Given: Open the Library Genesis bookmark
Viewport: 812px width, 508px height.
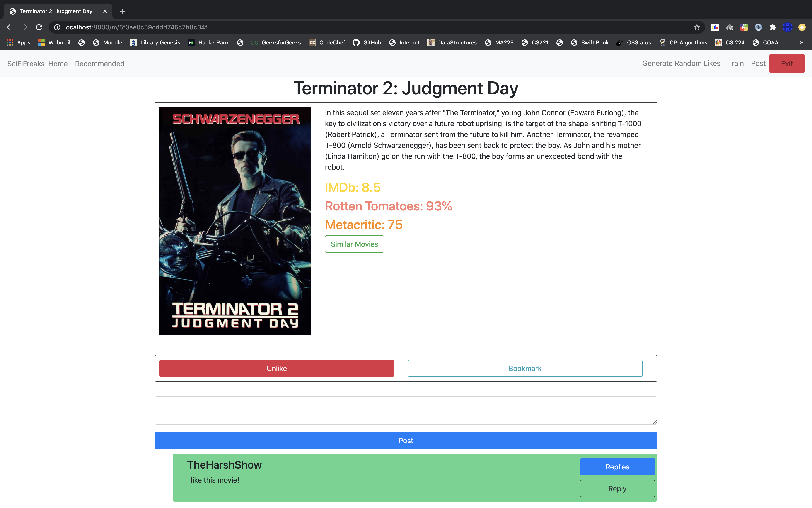Looking at the screenshot, I should pos(155,43).
